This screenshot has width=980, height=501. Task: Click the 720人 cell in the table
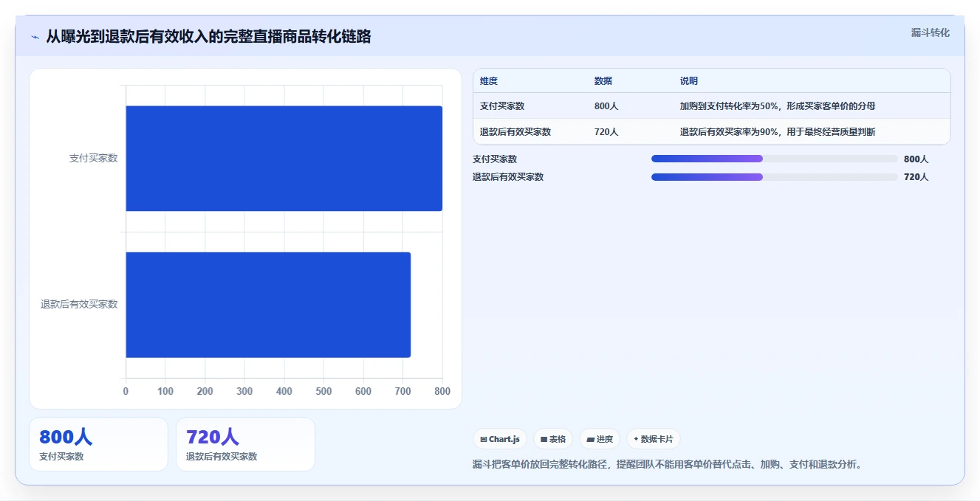pos(606,132)
